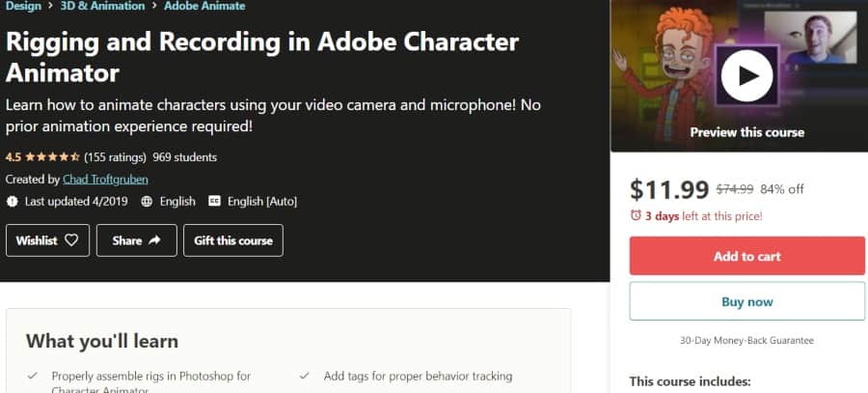Click 30-Day Money-Back Guarantee text
This screenshot has height=393, width=868.
click(x=746, y=340)
